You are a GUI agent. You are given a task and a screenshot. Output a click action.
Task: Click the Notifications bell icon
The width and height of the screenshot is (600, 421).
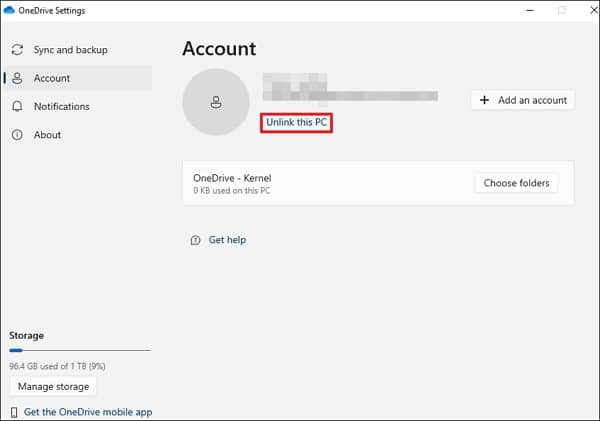17,106
